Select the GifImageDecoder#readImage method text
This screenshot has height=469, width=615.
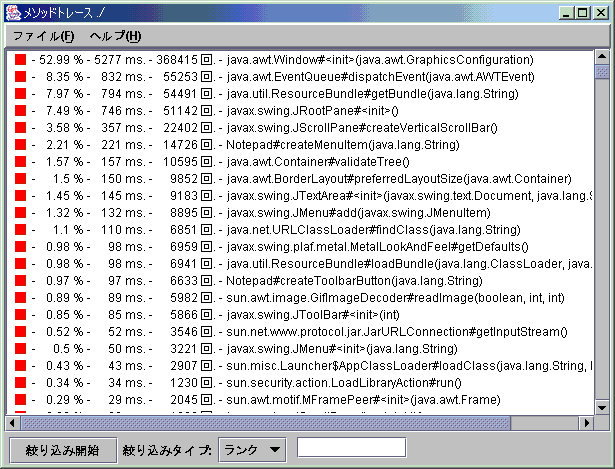(395, 298)
